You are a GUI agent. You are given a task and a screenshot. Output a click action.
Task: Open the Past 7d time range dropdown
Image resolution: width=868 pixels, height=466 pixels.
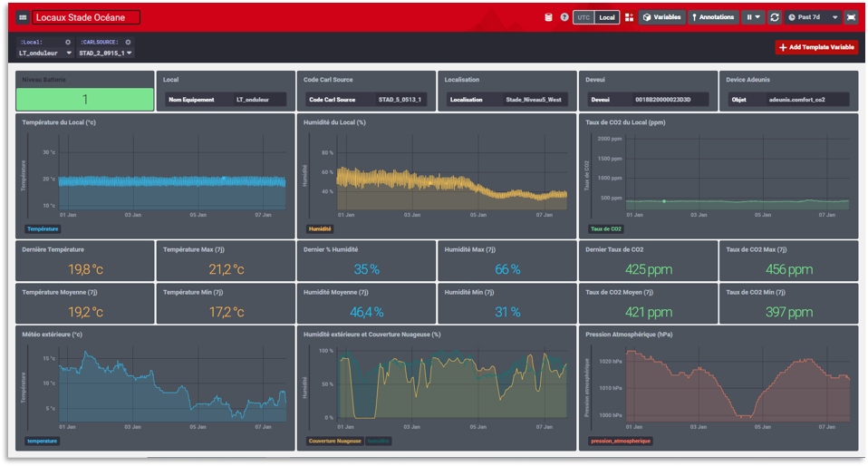pyautogui.click(x=813, y=17)
